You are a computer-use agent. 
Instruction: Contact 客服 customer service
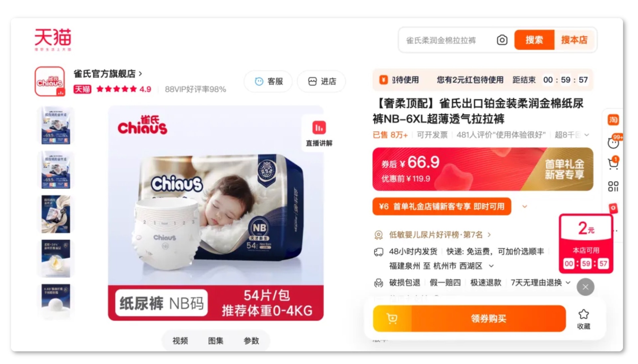[268, 81]
